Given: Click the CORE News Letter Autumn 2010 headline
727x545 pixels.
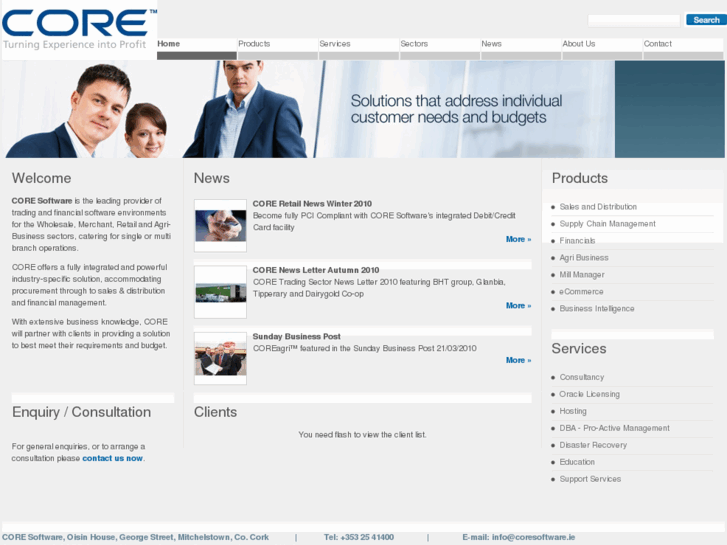Looking at the screenshot, I should click(x=316, y=270).
